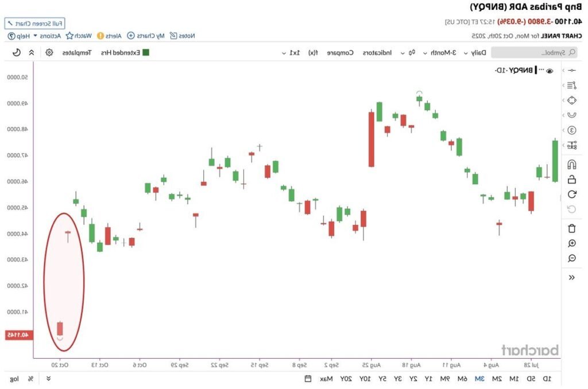Viewport: 588px width, 389px height.
Task: Open the Indicators button
Action: point(377,53)
